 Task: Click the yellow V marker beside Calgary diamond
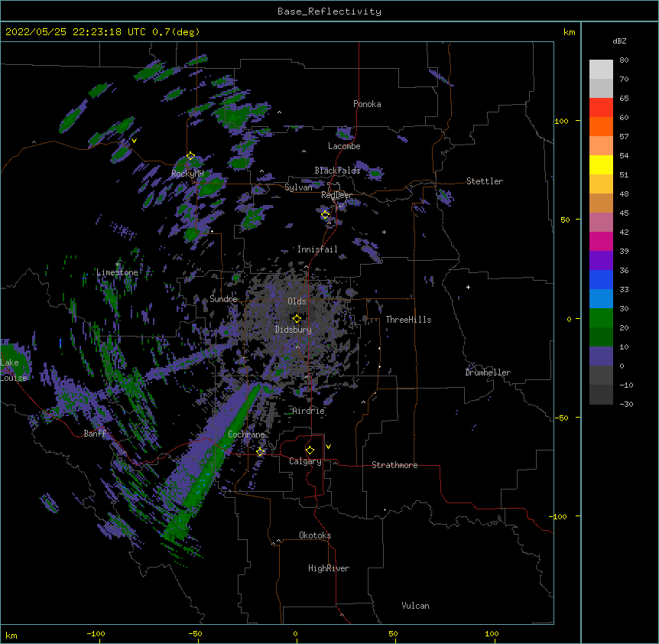pyautogui.click(x=328, y=447)
